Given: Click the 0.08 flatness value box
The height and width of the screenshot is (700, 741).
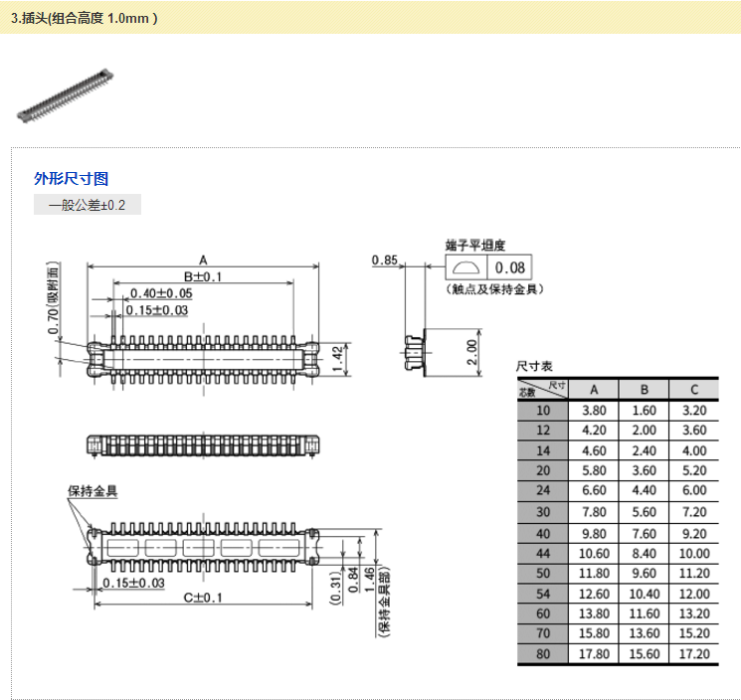Looking at the screenshot, I should click(x=510, y=267).
